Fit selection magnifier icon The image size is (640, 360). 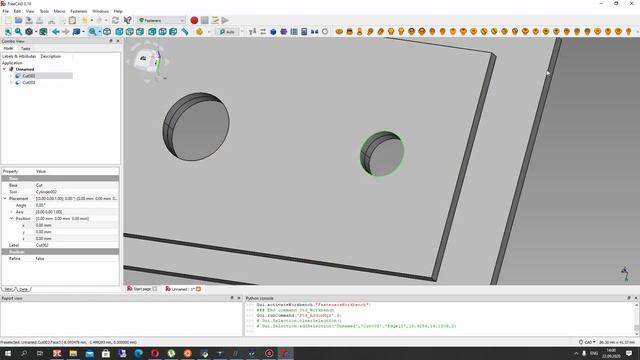[x=18, y=31]
